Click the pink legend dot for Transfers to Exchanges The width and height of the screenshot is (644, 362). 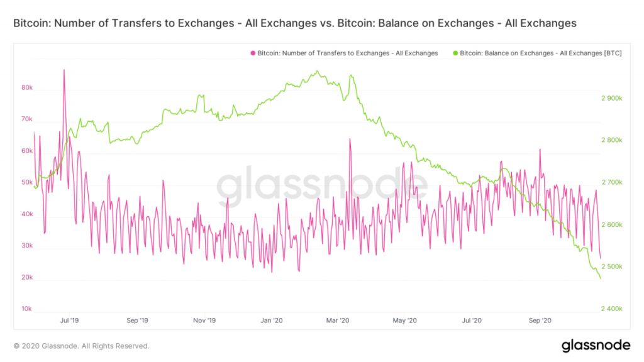pyautogui.click(x=253, y=53)
